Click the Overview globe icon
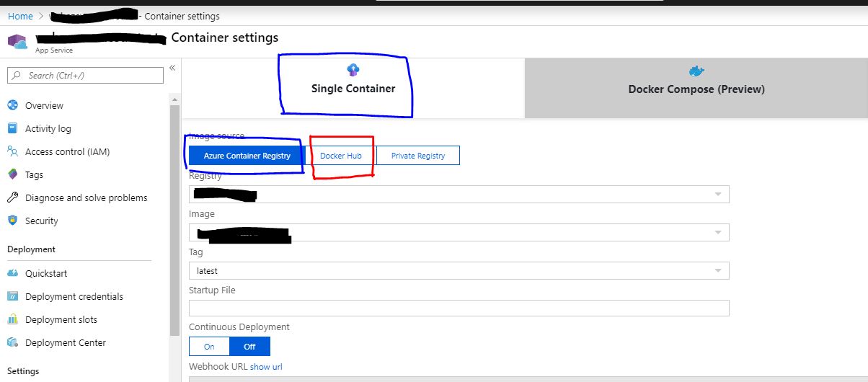Image resolution: width=868 pixels, height=382 pixels. coord(12,105)
